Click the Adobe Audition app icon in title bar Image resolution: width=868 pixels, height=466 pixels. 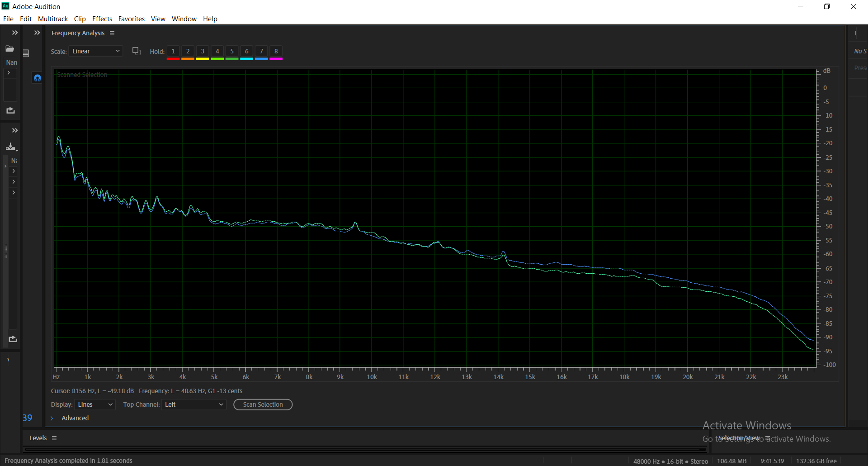[5, 6]
